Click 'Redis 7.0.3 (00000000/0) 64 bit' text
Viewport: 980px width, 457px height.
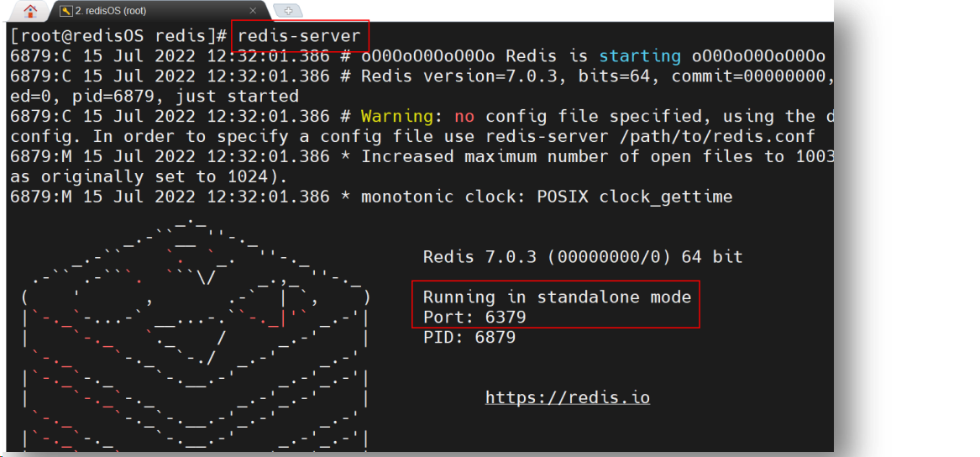(583, 256)
